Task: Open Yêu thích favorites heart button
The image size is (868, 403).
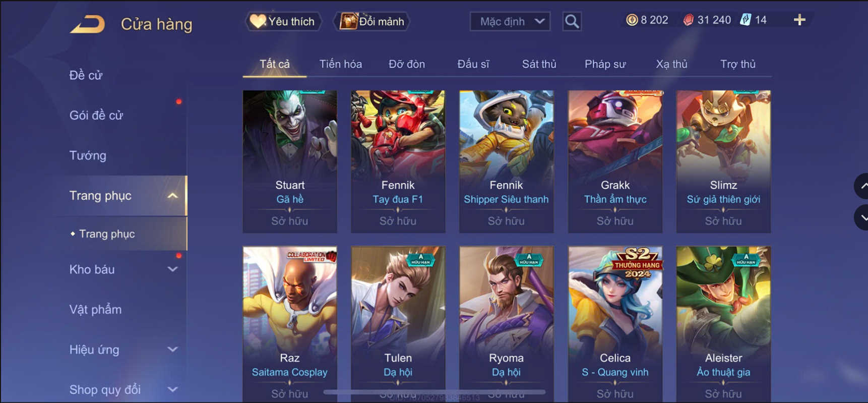Action: coord(283,22)
